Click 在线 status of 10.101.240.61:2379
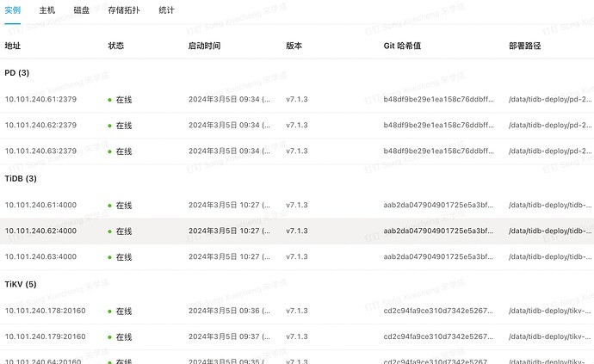The width and height of the screenshot is (594, 364). click(x=120, y=100)
